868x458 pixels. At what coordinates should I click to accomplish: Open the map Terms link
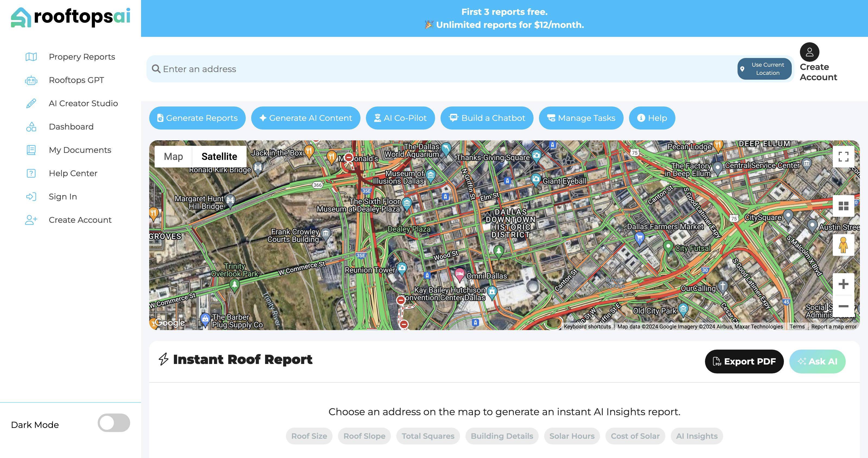(797, 326)
